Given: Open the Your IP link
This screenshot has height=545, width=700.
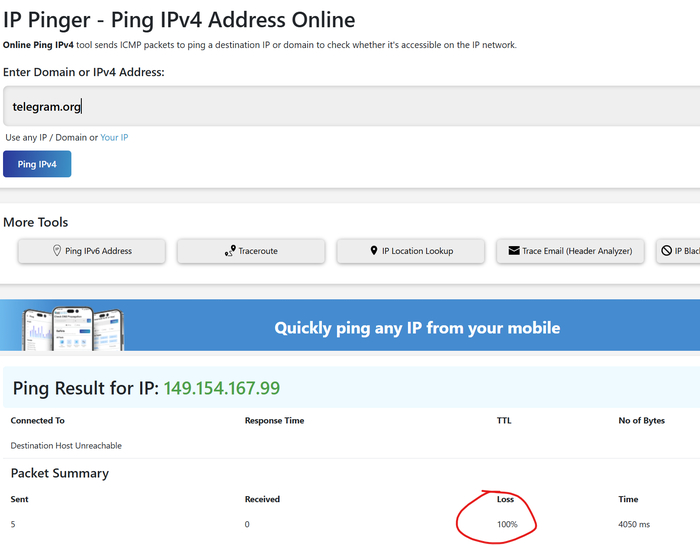Looking at the screenshot, I should [x=114, y=137].
